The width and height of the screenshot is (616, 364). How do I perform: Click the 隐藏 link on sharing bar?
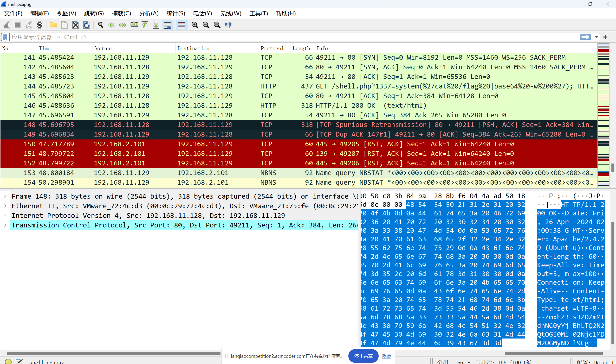386,356
